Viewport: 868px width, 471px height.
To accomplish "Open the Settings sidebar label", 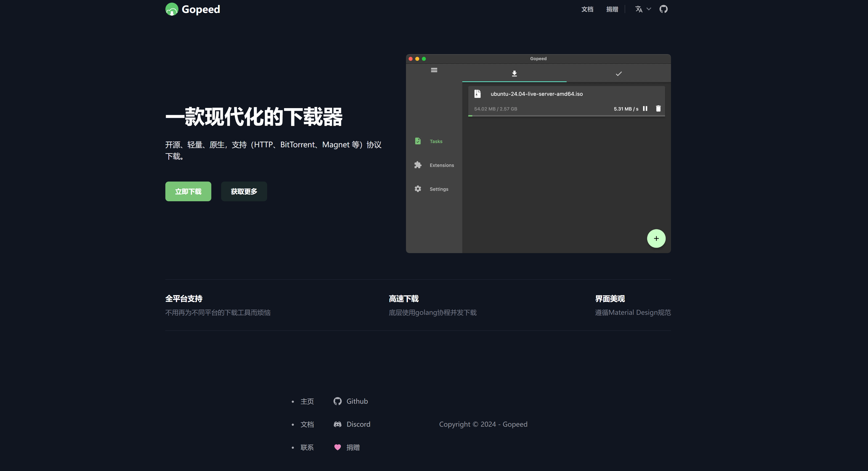I will (x=439, y=189).
